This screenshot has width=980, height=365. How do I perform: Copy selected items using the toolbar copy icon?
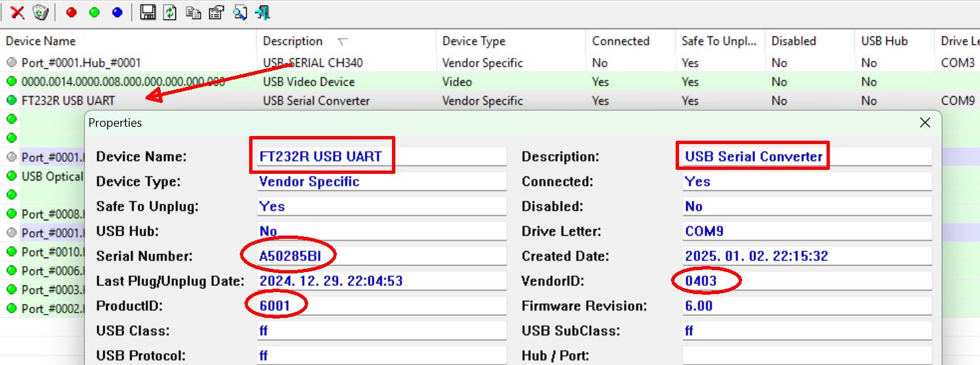tap(193, 12)
